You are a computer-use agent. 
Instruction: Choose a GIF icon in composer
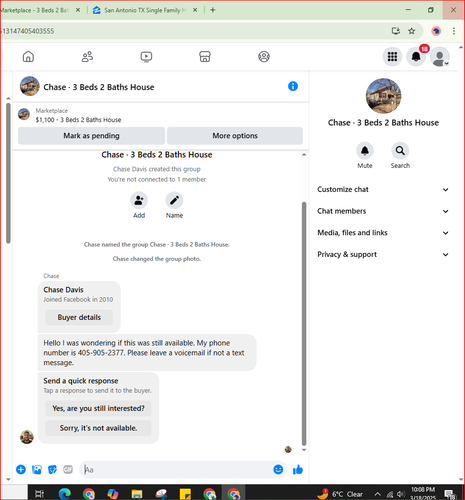click(x=68, y=470)
